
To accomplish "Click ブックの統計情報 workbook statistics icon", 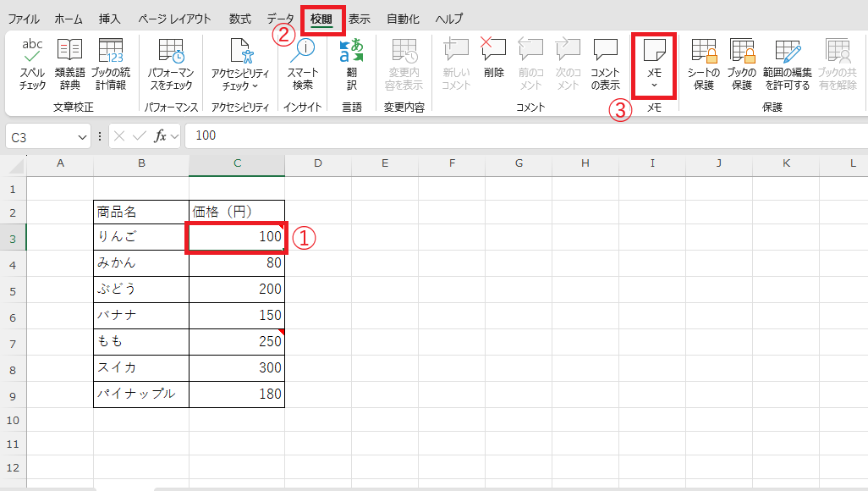I will (x=108, y=63).
